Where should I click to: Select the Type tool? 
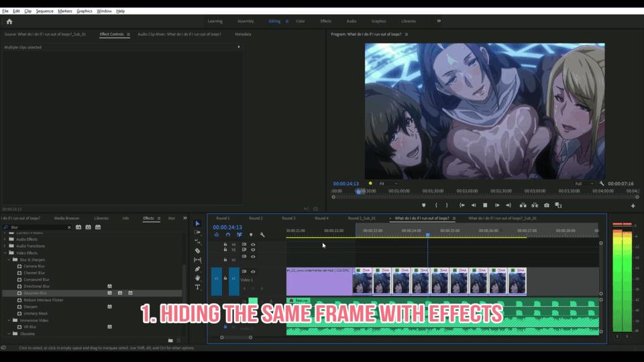[197, 287]
